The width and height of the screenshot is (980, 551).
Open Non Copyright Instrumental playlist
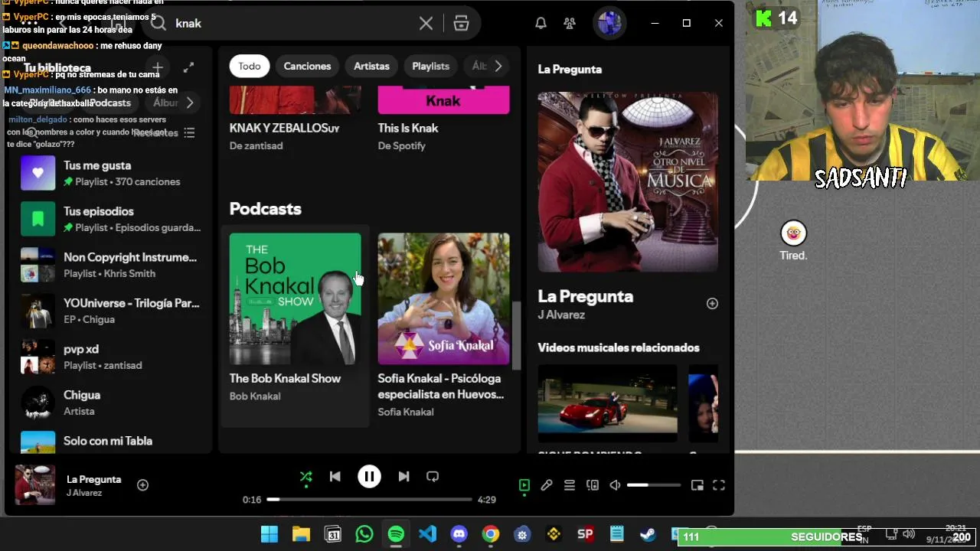(109, 265)
